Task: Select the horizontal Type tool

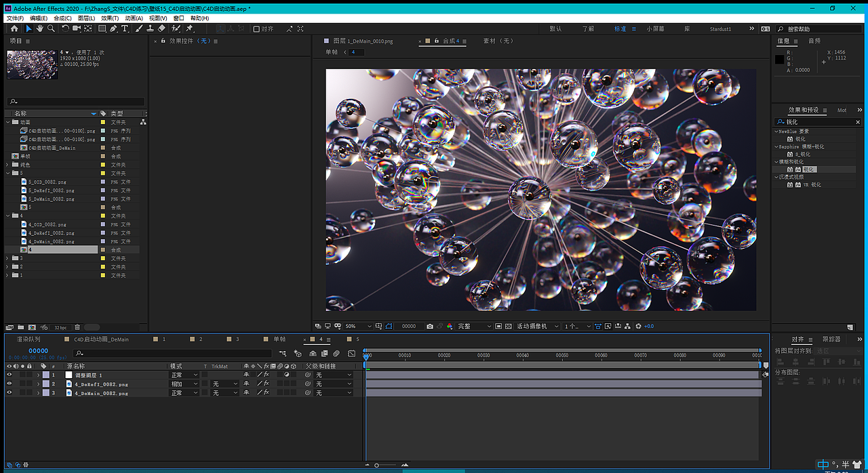Action: click(125, 29)
